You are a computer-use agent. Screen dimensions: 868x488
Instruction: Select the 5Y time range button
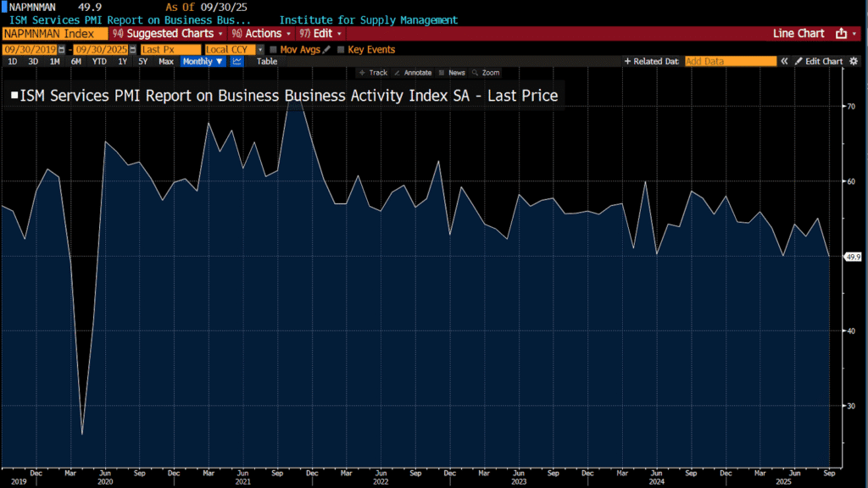[142, 62]
